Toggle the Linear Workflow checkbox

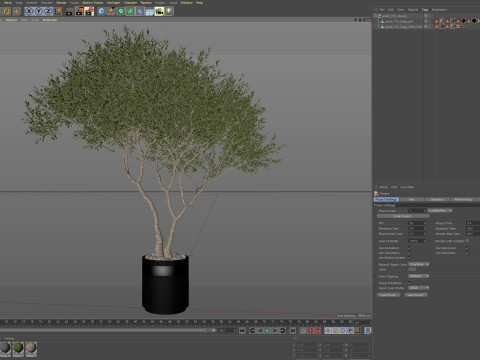(409, 283)
